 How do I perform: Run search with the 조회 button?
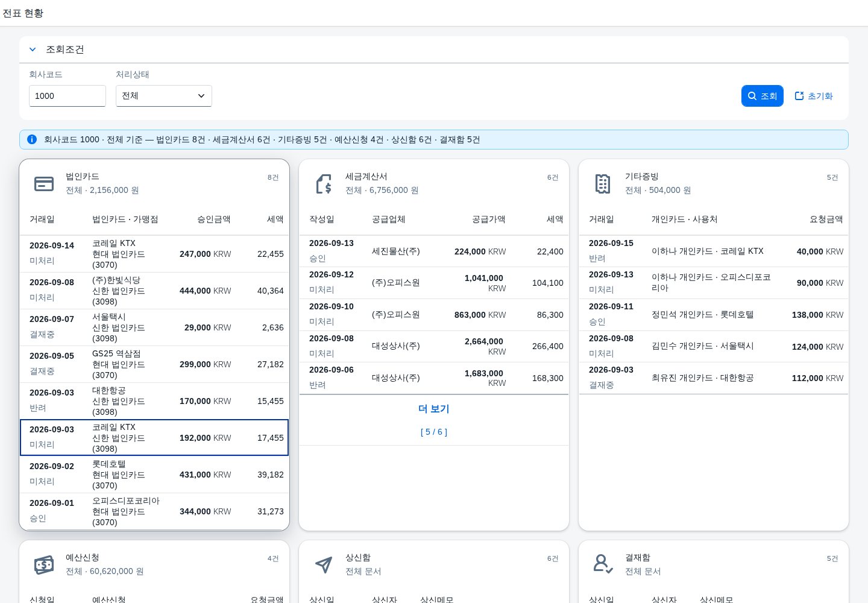(763, 96)
